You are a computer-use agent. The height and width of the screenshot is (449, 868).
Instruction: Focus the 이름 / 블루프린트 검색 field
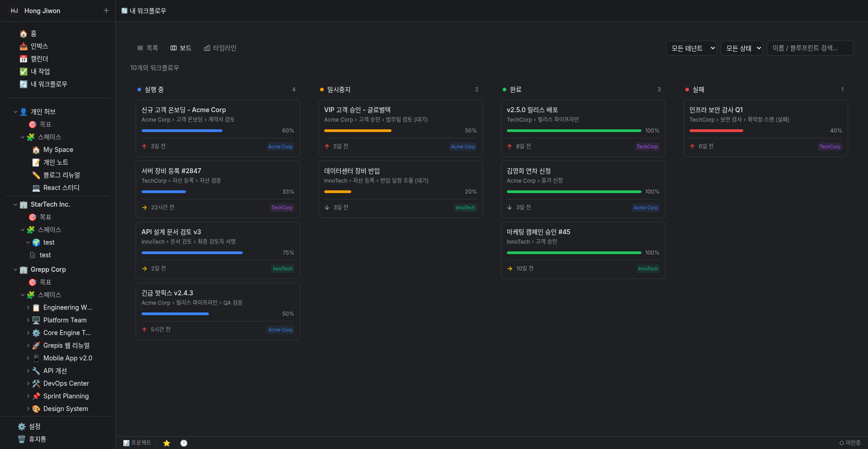point(810,48)
